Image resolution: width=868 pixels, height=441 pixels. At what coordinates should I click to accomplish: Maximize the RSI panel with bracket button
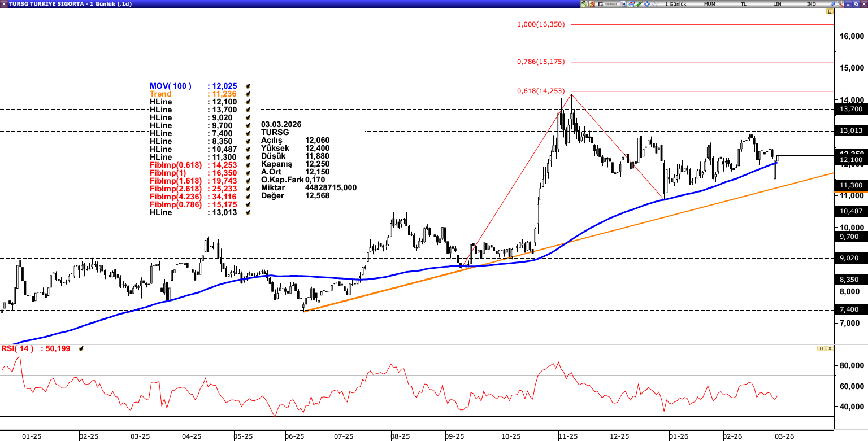click(x=821, y=348)
